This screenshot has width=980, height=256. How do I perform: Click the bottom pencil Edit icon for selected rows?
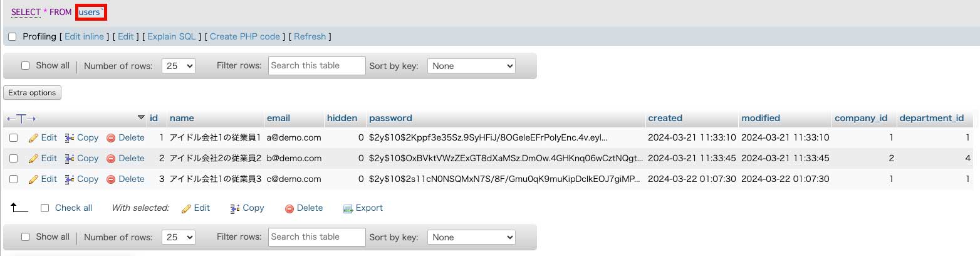pyautogui.click(x=186, y=208)
